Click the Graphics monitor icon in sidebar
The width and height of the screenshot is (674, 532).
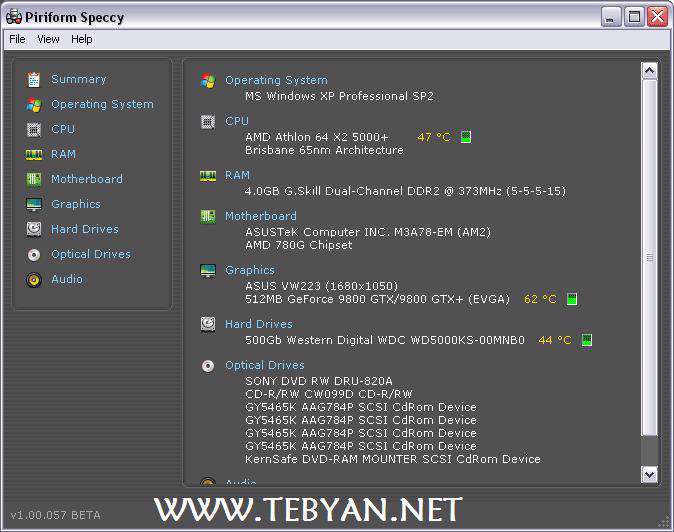(x=34, y=205)
